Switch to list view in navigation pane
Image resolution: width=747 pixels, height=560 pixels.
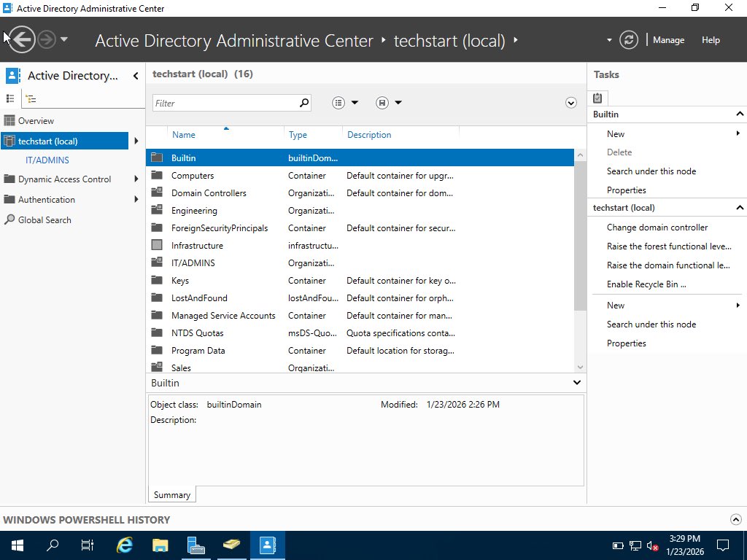coord(10,98)
